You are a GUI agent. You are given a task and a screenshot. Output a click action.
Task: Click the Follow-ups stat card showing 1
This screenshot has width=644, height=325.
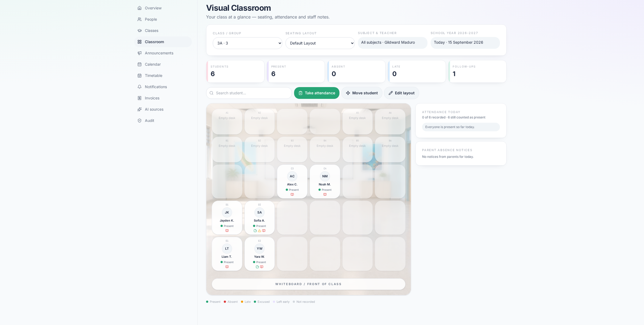point(477,71)
